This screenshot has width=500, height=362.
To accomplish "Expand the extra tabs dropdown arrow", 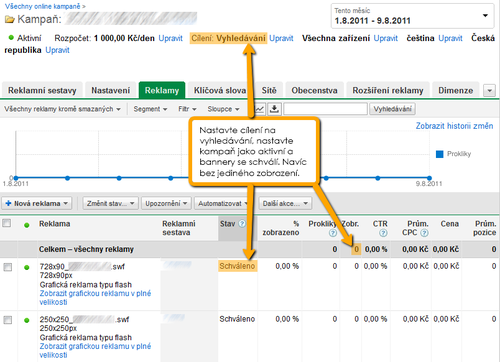I will (489, 90).
